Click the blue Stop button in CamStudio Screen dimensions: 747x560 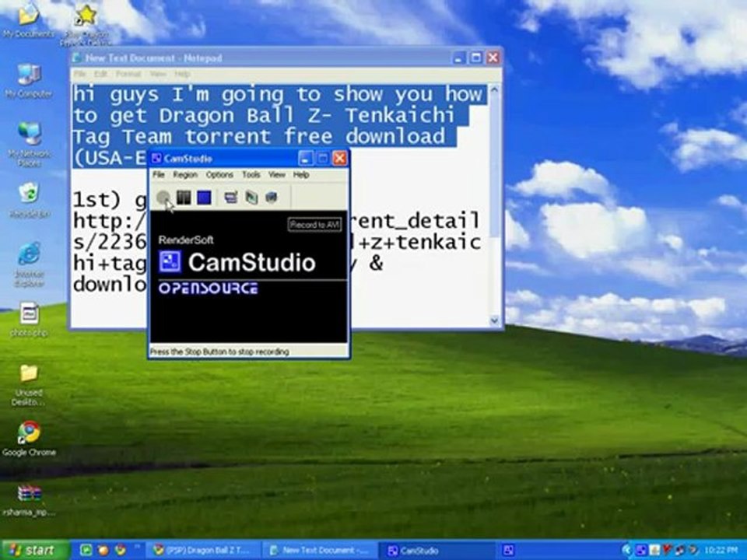pyautogui.click(x=205, y=198)
